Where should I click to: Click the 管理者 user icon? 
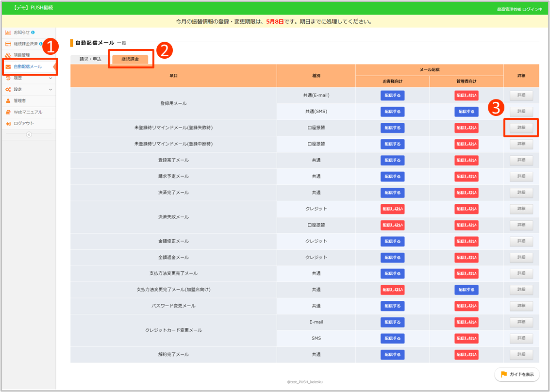click(8, 101)
